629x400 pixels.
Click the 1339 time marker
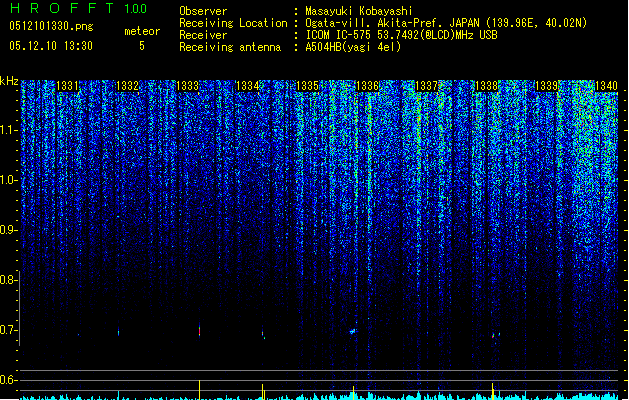[x=547, y=86]
